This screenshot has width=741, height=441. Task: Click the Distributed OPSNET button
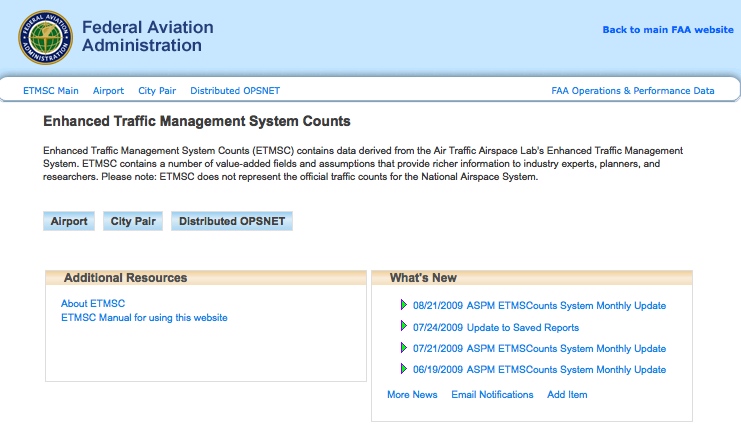coord(232,221)
